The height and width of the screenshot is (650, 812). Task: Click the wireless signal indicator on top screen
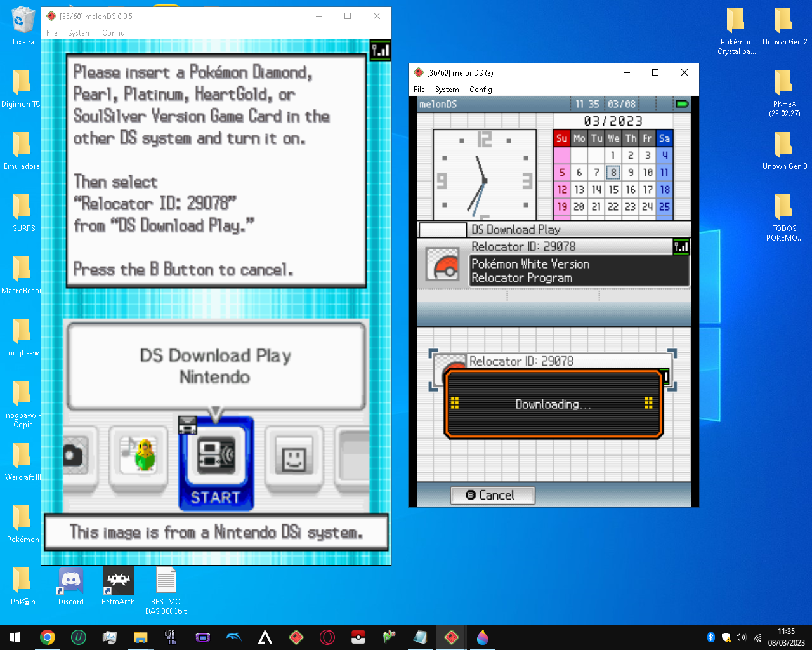pos(380,50)
